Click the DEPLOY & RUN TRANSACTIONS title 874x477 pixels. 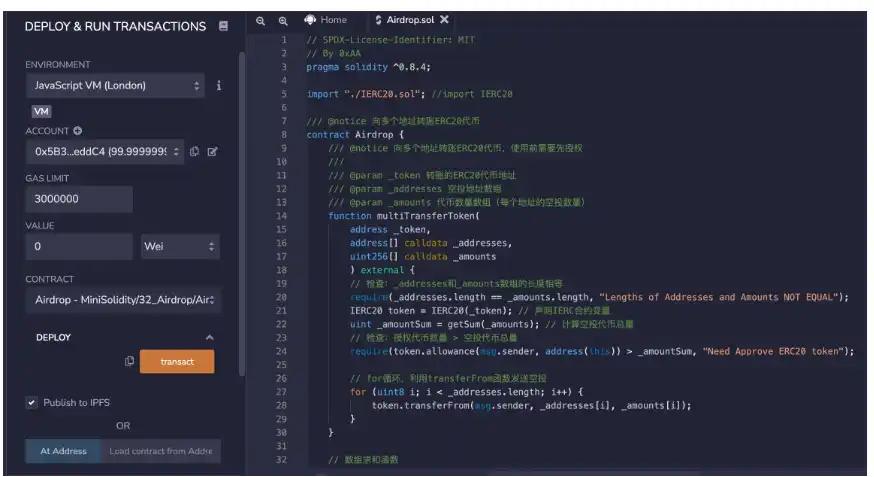(115, 26)
